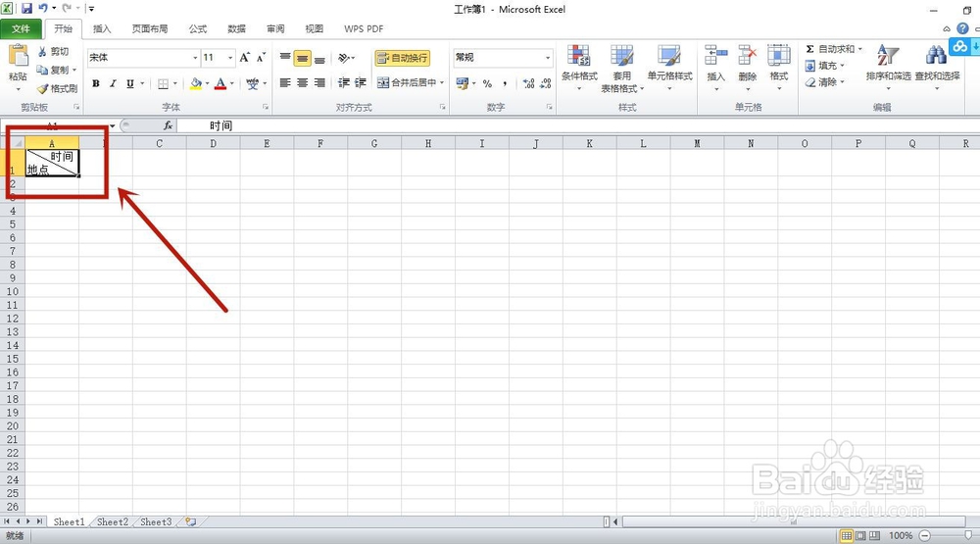Click Delete cells (删除) icon
This screenshot has height=544, width=980.
click(x=748, y=56)
